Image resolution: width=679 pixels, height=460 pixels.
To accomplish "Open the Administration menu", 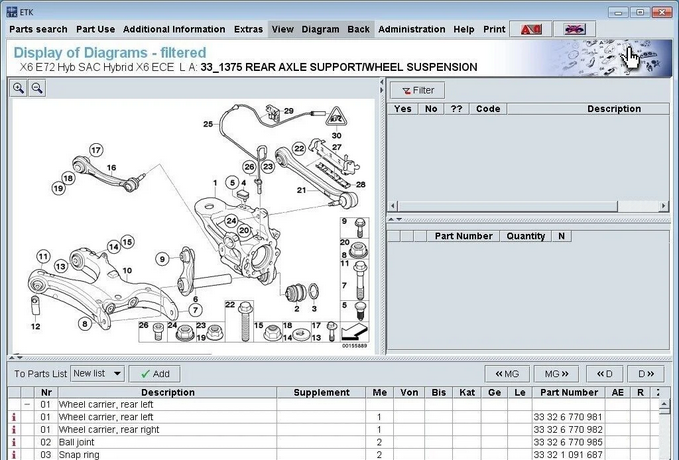I will pyautogui.click(x=411, y=29).
